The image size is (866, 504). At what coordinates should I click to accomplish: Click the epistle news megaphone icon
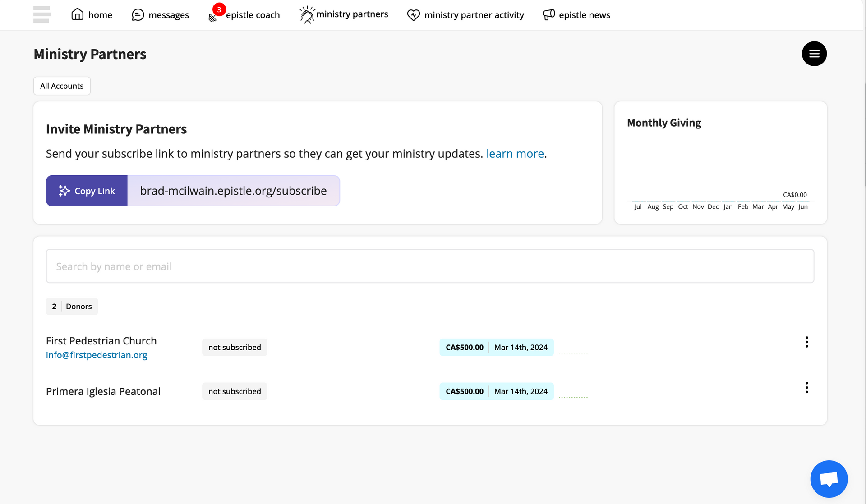coord(548,15)
